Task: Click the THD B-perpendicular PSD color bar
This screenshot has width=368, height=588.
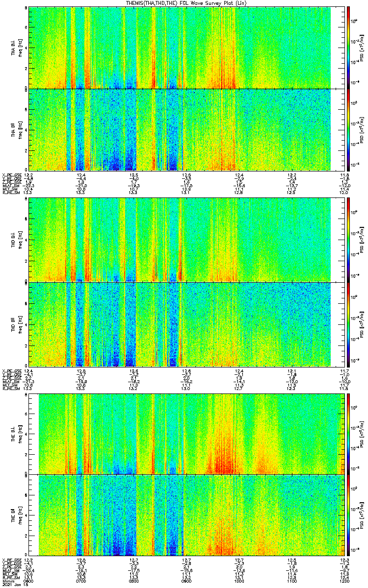Action: click(348, 239)
